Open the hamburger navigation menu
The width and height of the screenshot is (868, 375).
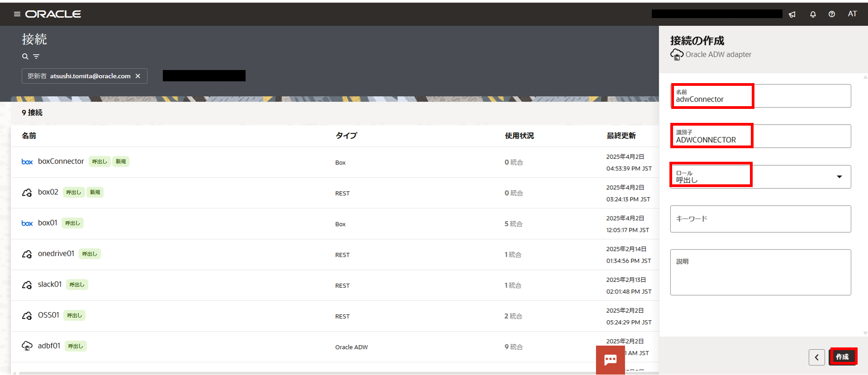pyautogui.click(x=17, y=14)
